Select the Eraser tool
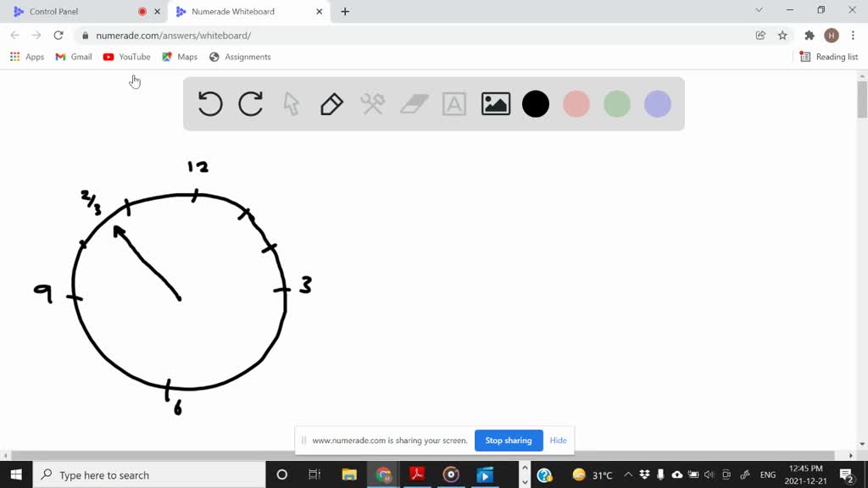This screenshot has height=488, width=868. coord(413,103)
